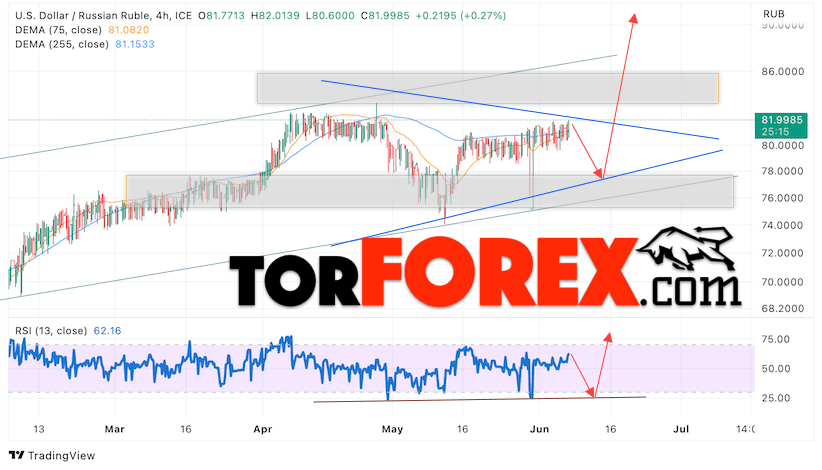The height and width of the screenshot is (470, 822).
Task: Click the RSI 75.00 scale label
Action: [x=775, y=339]
